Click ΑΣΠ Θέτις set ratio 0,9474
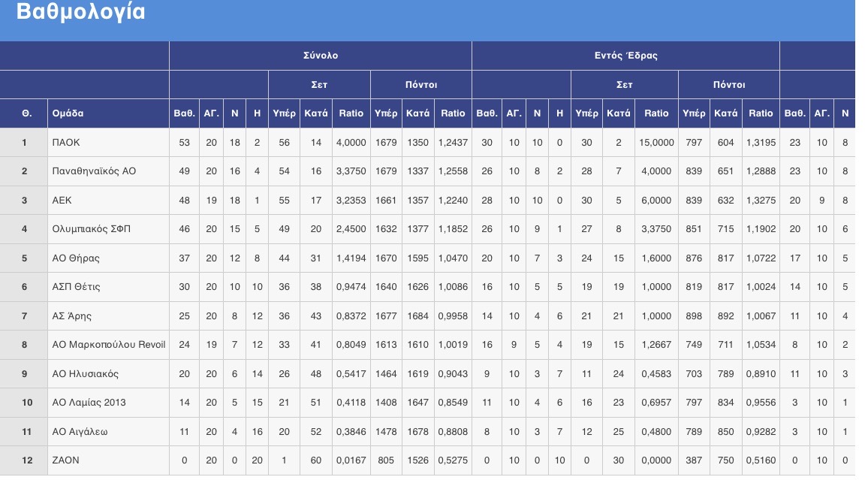 pos(351,287)
